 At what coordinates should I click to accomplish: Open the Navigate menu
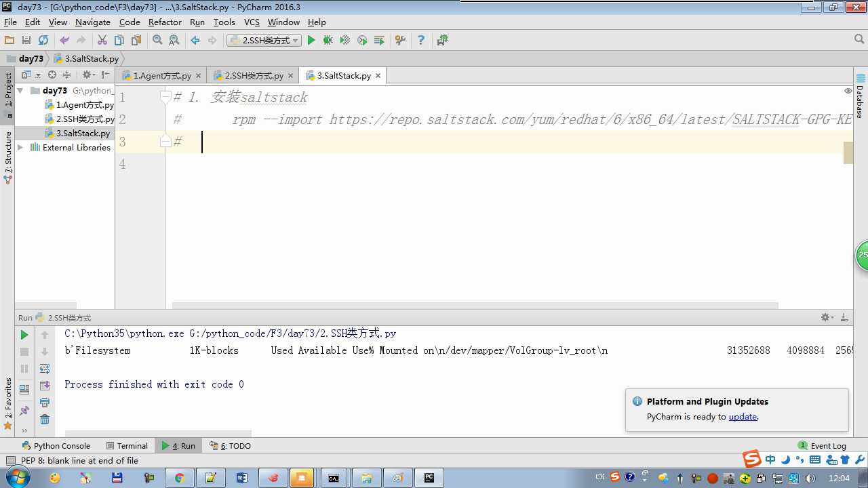pyautogui.click(x=93, y=22)
